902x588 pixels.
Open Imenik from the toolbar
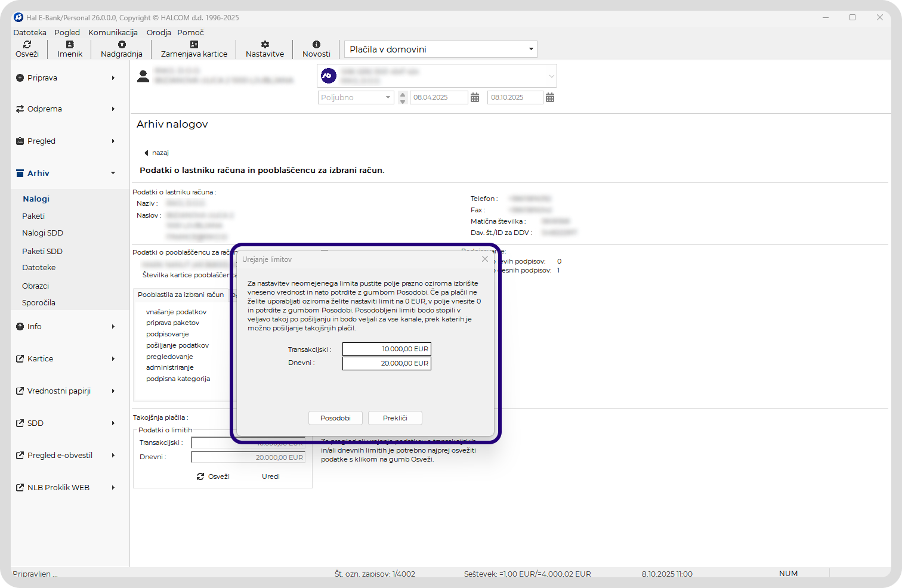point(70,45)
